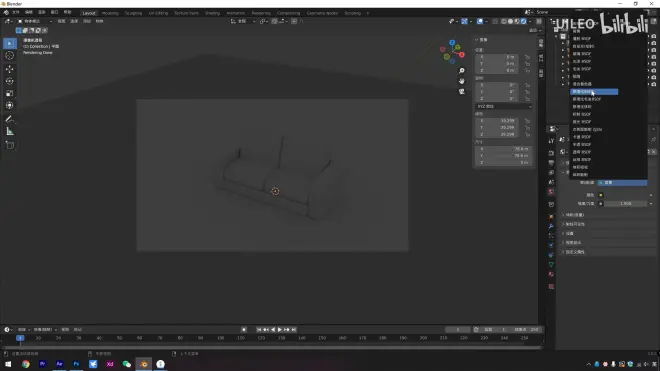Jump to the timeline start frame
660x371 pixels.
[259, 330]
